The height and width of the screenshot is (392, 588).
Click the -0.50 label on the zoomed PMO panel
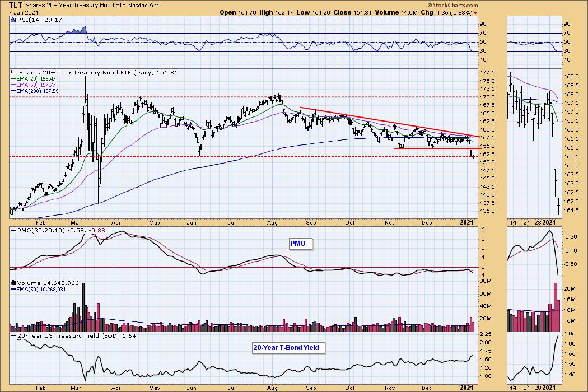571,264
